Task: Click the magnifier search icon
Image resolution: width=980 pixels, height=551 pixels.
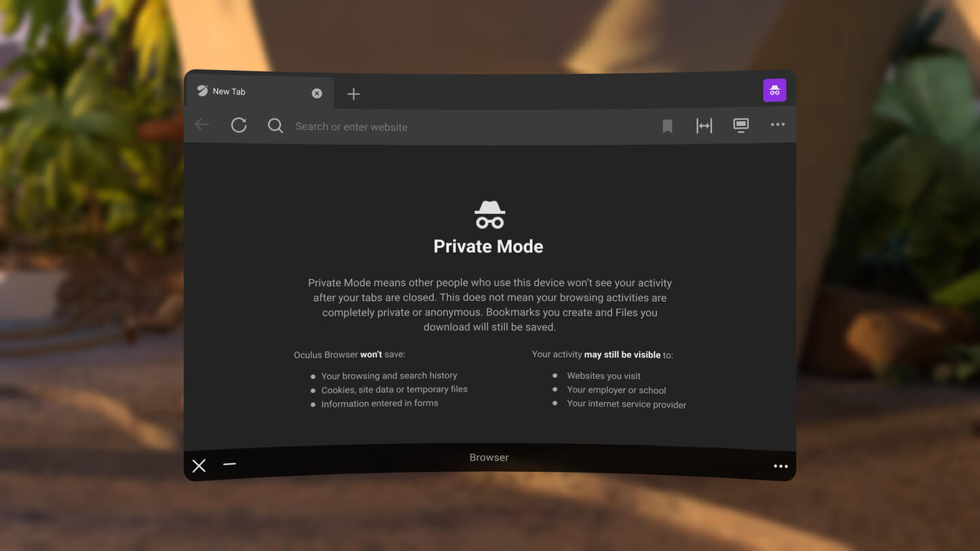Action: (x=275, y=126)
